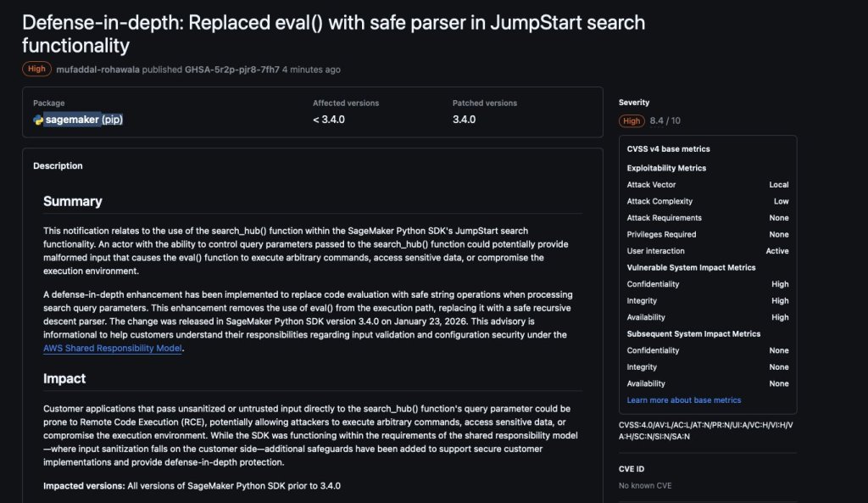Click the User interaction Active metric row
Screen dimensions: 868x503
707,251
